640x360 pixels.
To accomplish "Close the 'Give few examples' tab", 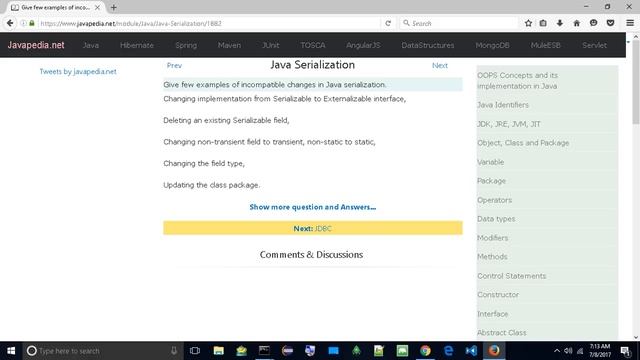I will click(x=97, y=7).
